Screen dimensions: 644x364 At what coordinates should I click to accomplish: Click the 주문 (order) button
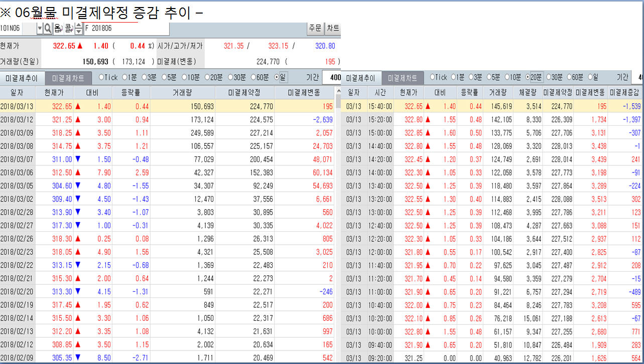[x=315, y=28]
